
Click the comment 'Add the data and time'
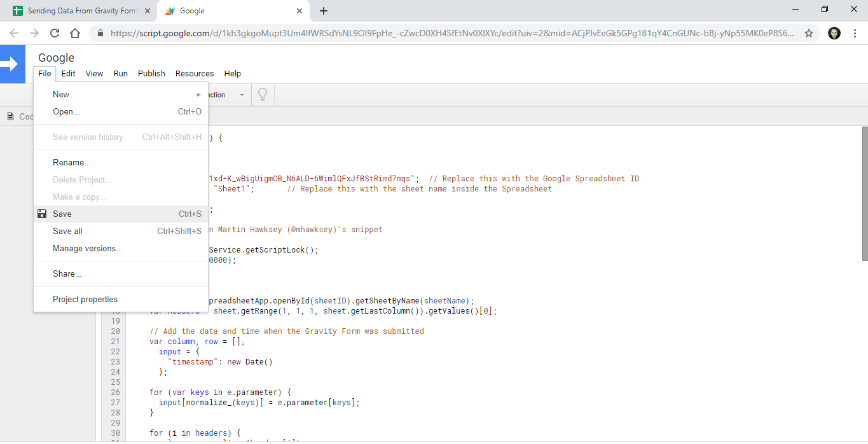[287, 331]
